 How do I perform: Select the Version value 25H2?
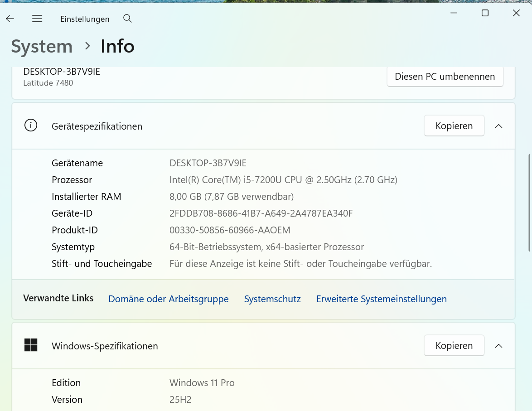coord(180,400)
